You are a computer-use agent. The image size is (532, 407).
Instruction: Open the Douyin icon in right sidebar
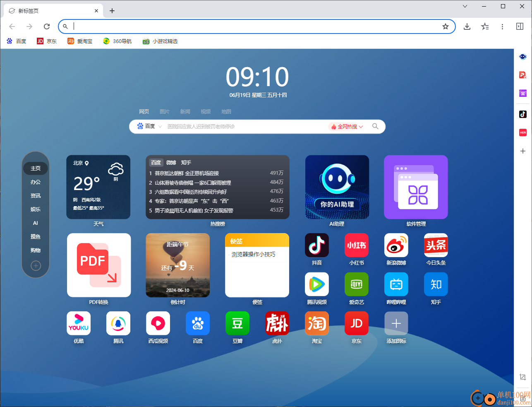pos(523,114)
